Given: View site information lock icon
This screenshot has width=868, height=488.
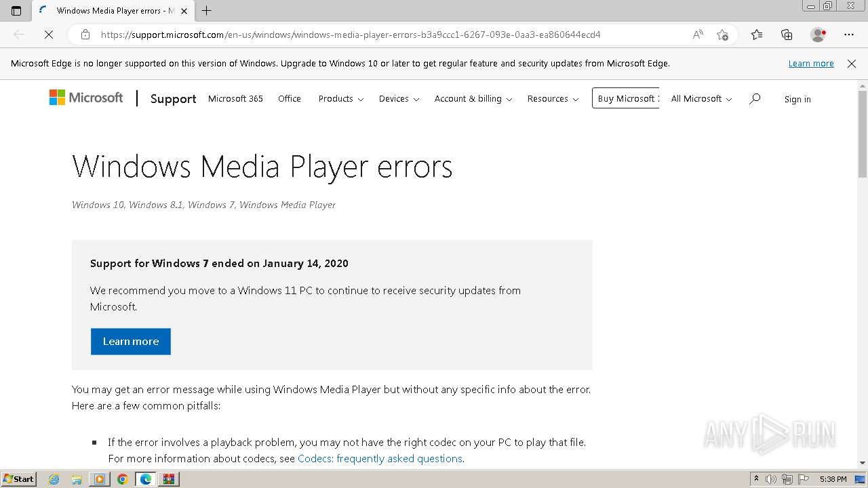Looking at the screenshot, I should 85,35.
